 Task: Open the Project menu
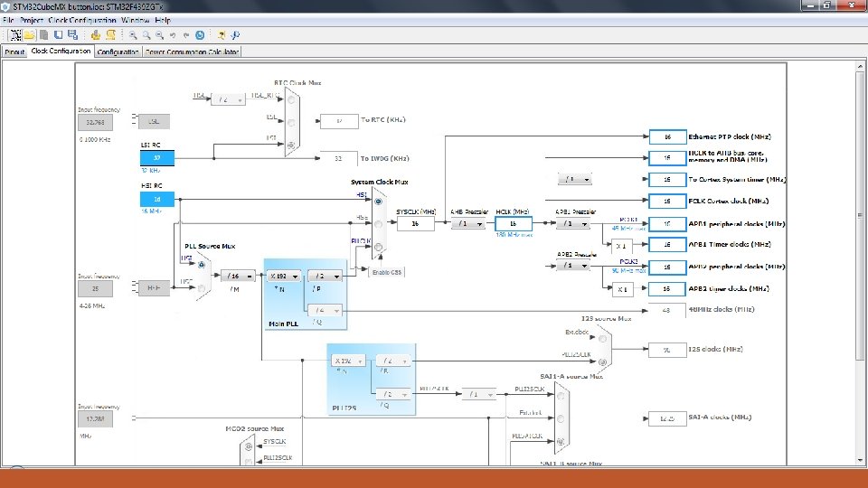[30, 20]
